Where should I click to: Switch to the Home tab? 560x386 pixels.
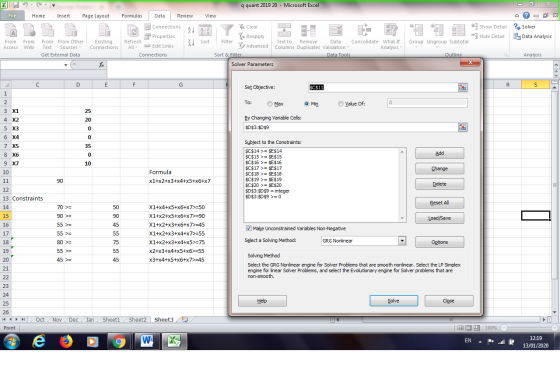pos(38,16)
